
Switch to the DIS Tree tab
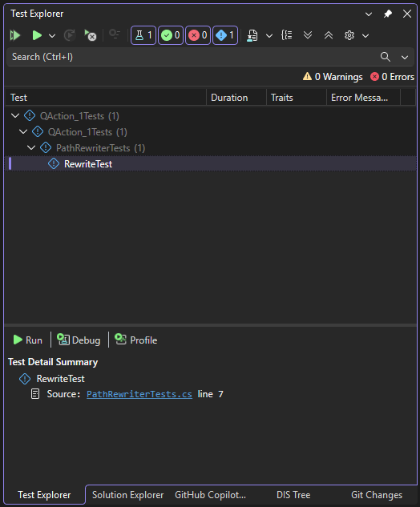tap(293, 495)
